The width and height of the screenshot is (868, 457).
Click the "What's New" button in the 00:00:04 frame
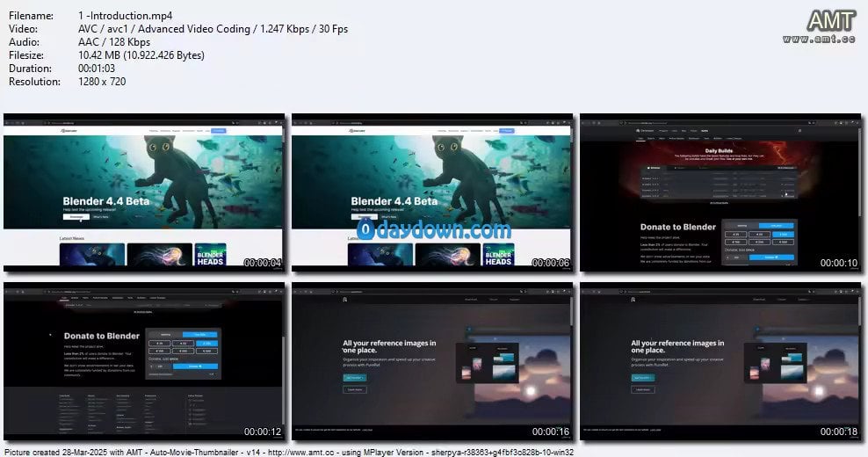(x=101, y=216)
